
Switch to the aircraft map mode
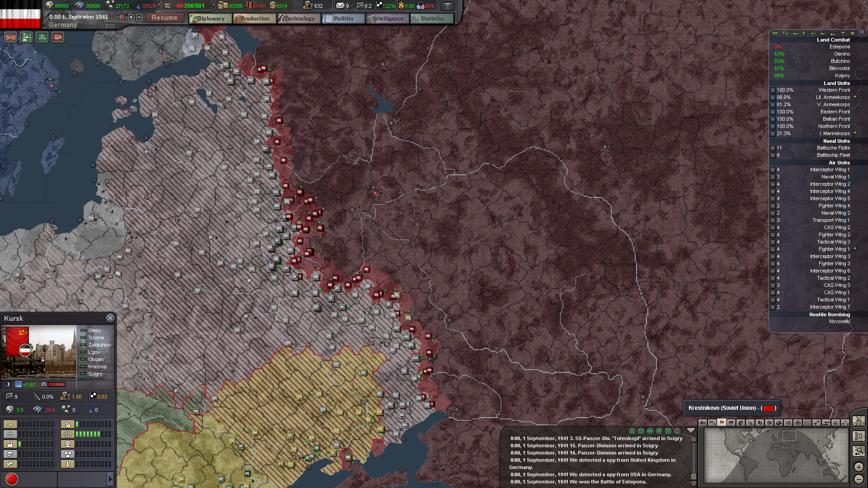click(816, 422)
